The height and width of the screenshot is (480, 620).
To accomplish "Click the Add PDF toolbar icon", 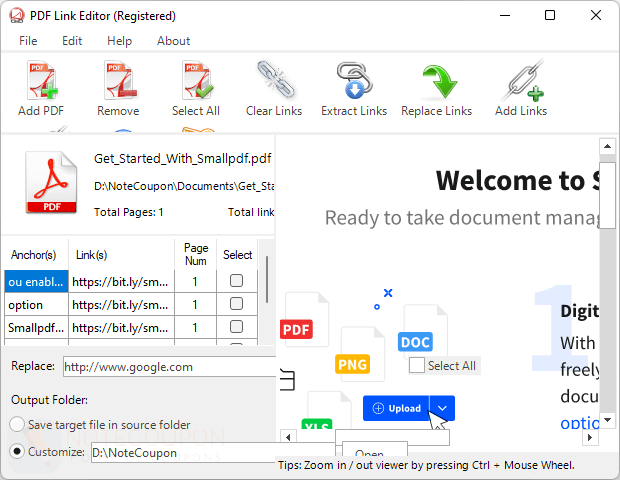I will (42, 80).
